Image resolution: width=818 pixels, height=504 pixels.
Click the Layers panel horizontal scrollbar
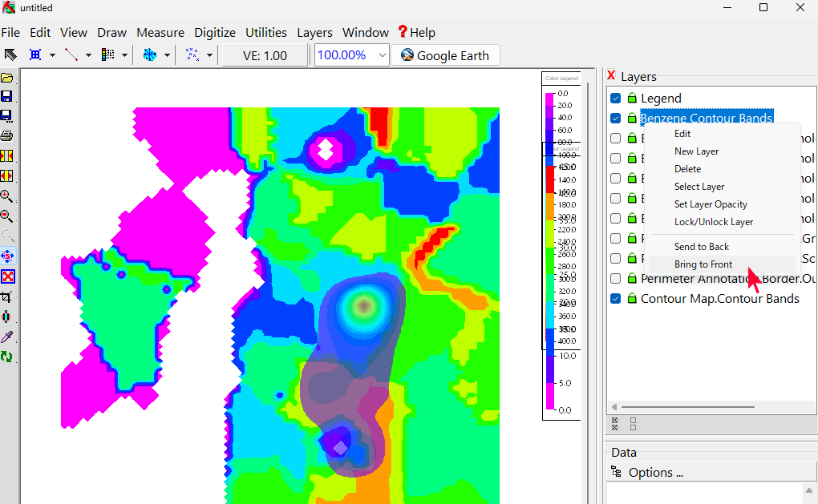[687, 407]
